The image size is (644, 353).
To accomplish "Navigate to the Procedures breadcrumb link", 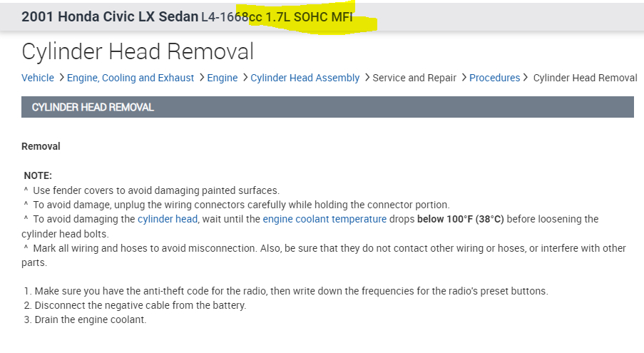I will coord(494,78).
